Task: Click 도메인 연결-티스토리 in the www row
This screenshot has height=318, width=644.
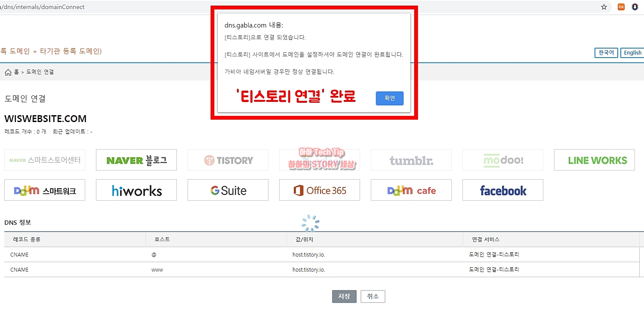Action: coord(494,269)
